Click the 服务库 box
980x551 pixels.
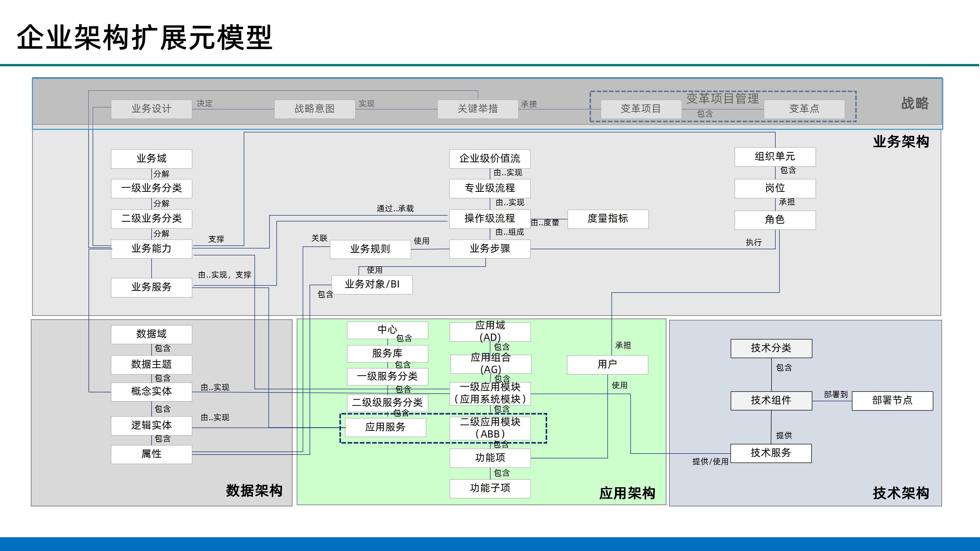(x=387, y=354)
